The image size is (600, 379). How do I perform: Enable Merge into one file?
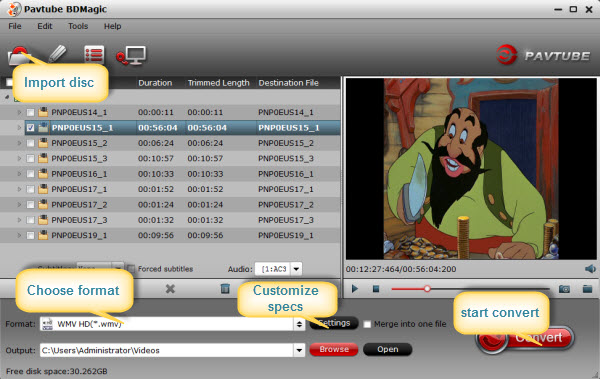pyautogui.click(x=367, y=324)
